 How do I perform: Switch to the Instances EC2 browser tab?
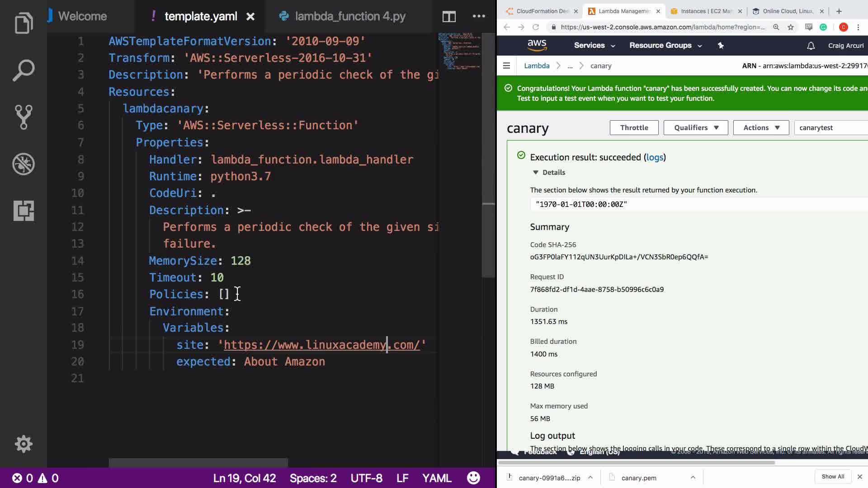click(706, 11)
